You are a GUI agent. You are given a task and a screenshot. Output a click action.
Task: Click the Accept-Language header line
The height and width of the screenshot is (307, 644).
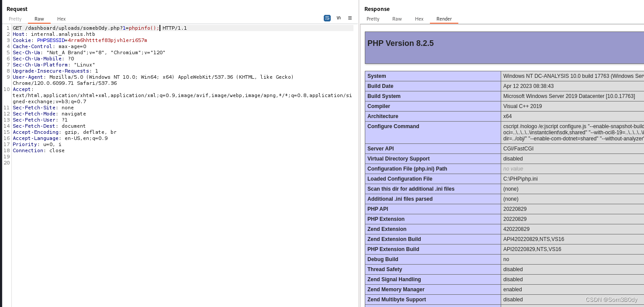[60, 138]
